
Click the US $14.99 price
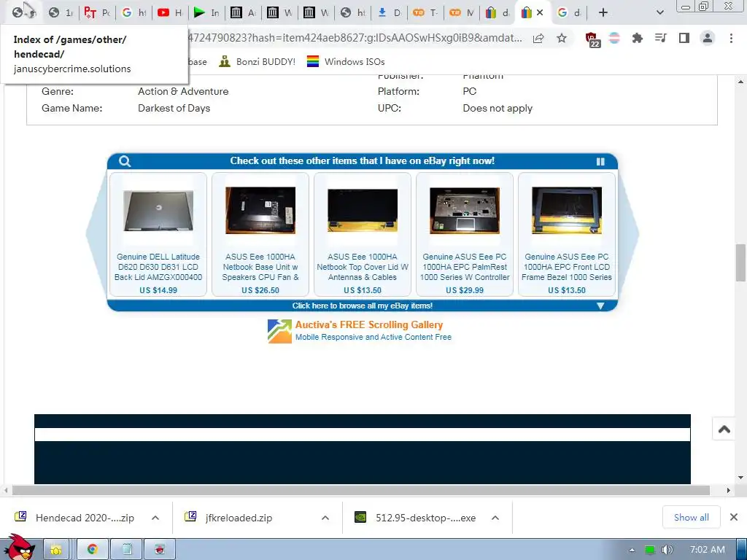(x=158, y=290)
